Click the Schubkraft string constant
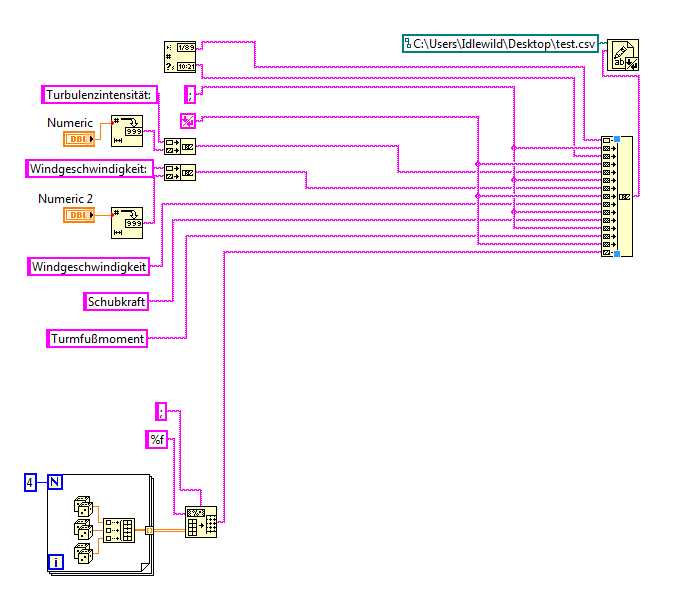Screen dimensions: 681x601 [116, 301]
